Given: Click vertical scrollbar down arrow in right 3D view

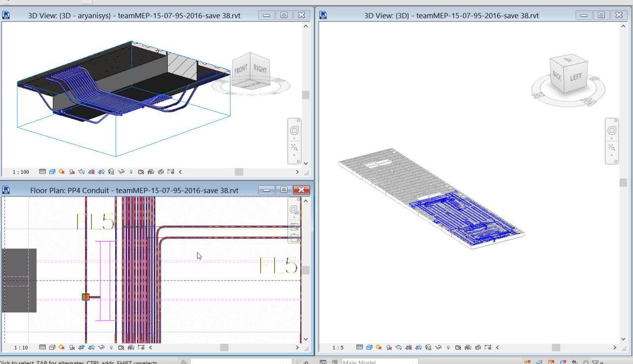Looking at the screenshot, I should (x=623, y=339).
